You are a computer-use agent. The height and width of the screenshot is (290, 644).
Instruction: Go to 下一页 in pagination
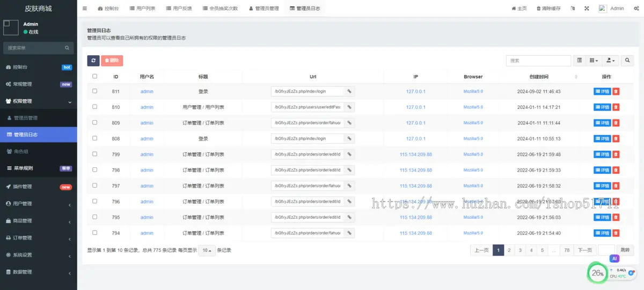tap(584, 250)
